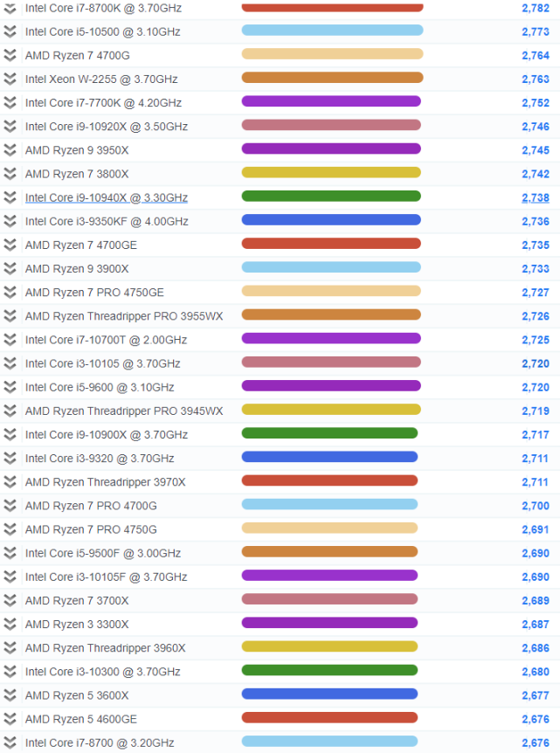Click the purple bar for Core i7-10700T

331,339
